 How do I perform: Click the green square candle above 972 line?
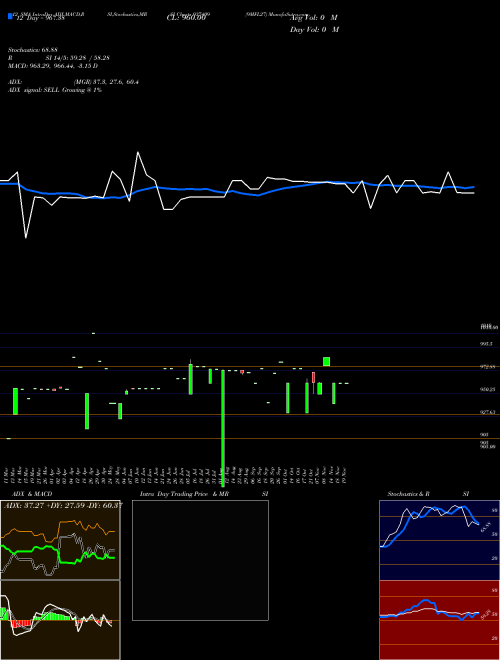(326, 361)
